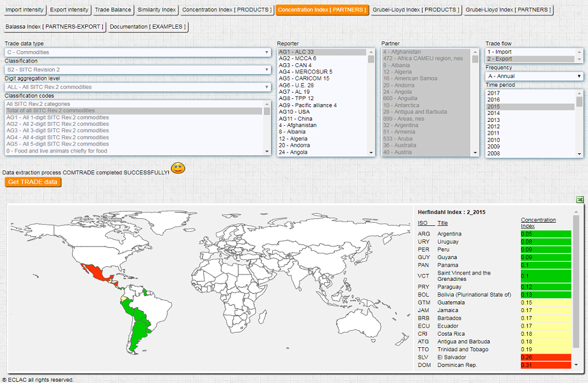Select year 2013 in Time period list
The height and width of the screenshot is (383, 588).
click(493, 120)
